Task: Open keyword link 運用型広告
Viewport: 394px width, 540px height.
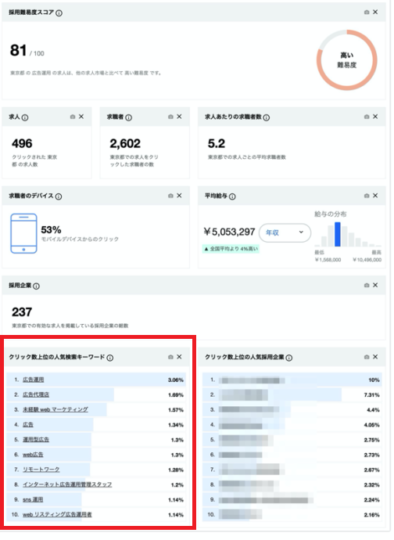Action: (36, 440)
